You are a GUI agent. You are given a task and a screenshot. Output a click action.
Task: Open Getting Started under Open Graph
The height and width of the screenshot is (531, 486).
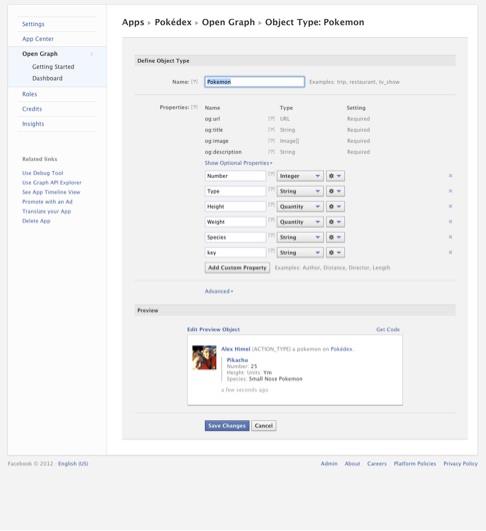point(53,67)
